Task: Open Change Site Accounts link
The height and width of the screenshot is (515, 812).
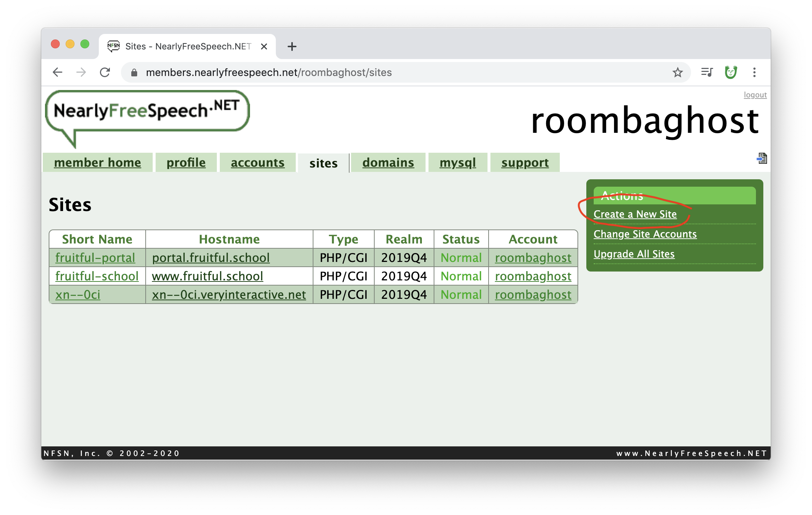Action: tap(645, 234)
